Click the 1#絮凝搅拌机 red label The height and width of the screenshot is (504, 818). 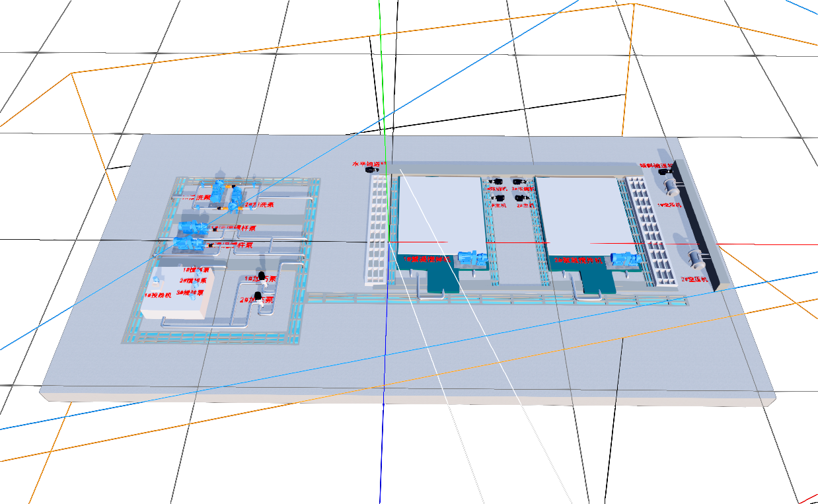tap(428, 260)
